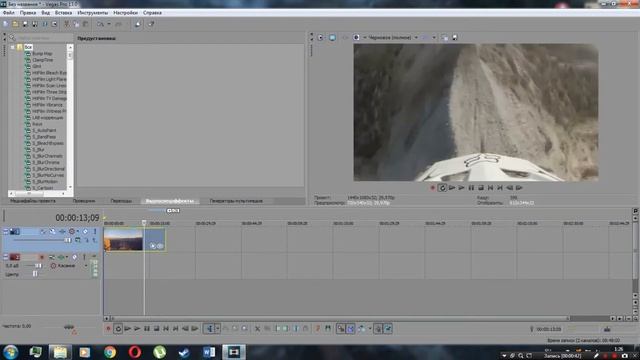Click Play from start under the preview

(x=452, y=188)
